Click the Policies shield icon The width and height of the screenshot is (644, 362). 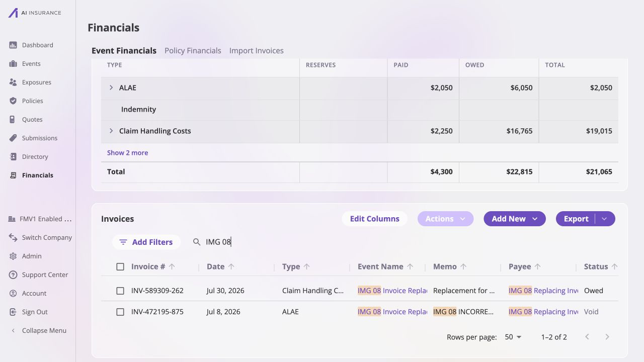coord(13,101)
